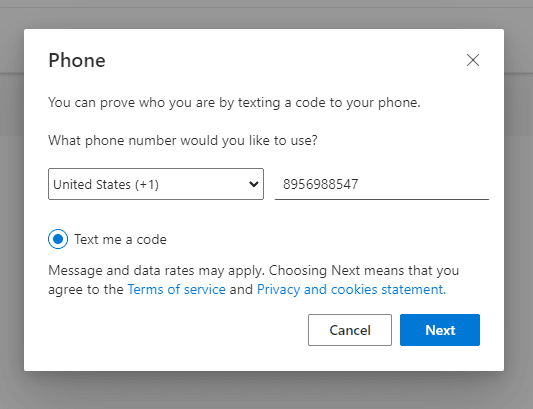Open the Privacy and cookies statement link
The width and height of the screenshot is (533, 409).
(x=351, y=289)
